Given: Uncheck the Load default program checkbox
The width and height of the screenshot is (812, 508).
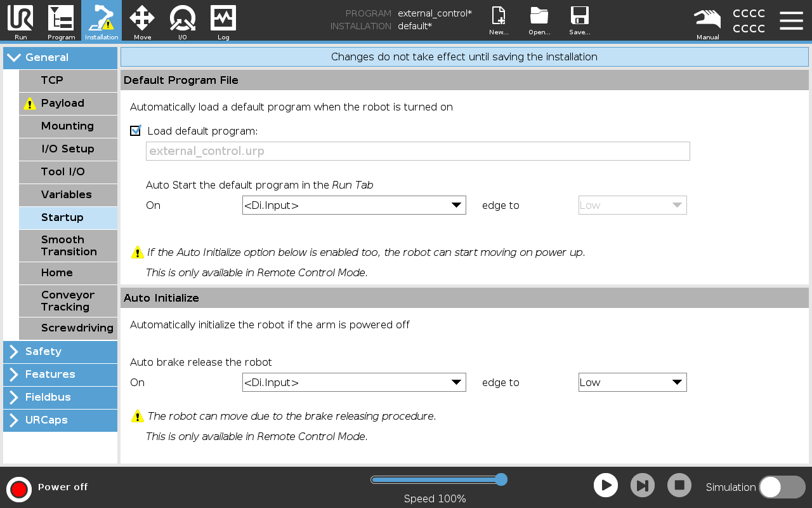Looking at the screenshot, I should [x=135, y=131].
